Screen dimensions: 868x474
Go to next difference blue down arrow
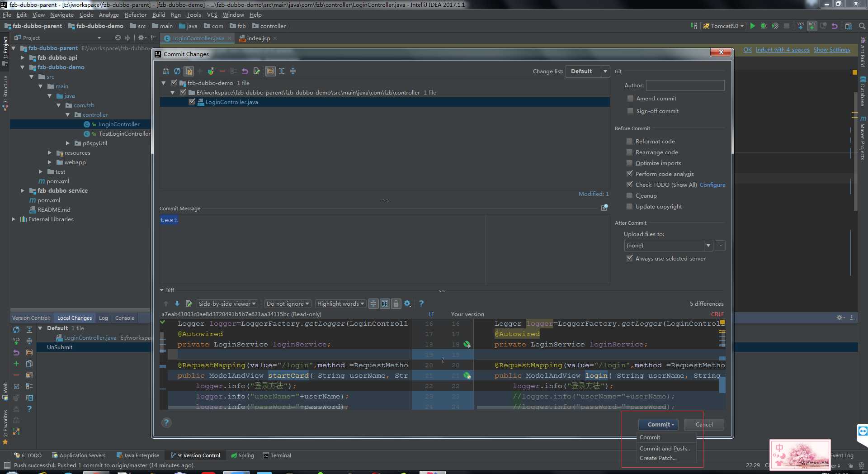(177, 303)
